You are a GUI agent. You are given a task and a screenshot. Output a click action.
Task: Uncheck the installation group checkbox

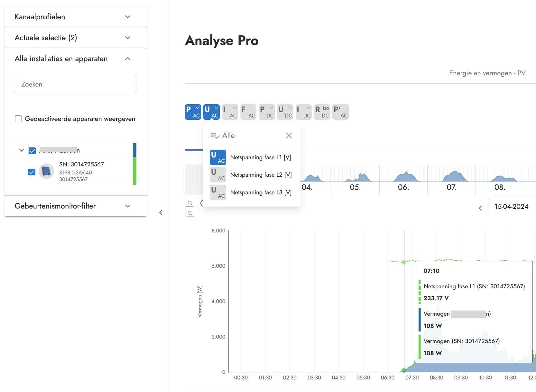pyautogui.click(x=32, y=151)
